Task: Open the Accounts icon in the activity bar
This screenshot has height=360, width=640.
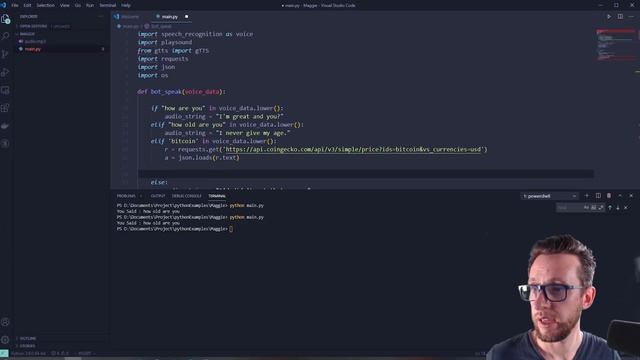Action: (5, 322)
